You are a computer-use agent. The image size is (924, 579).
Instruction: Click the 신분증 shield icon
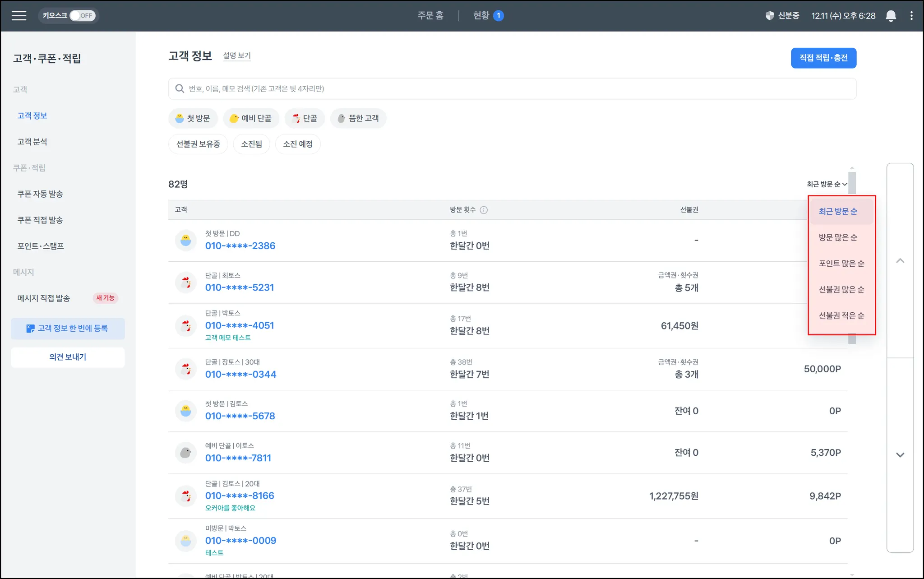(770, 16)
